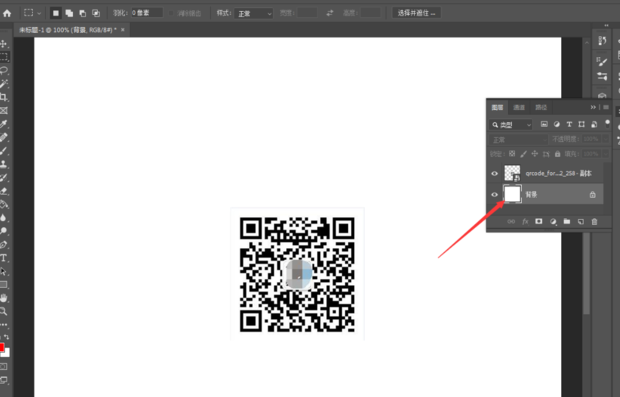Select the Blur tool
The image size is (620, 397).
coord(4,217)
